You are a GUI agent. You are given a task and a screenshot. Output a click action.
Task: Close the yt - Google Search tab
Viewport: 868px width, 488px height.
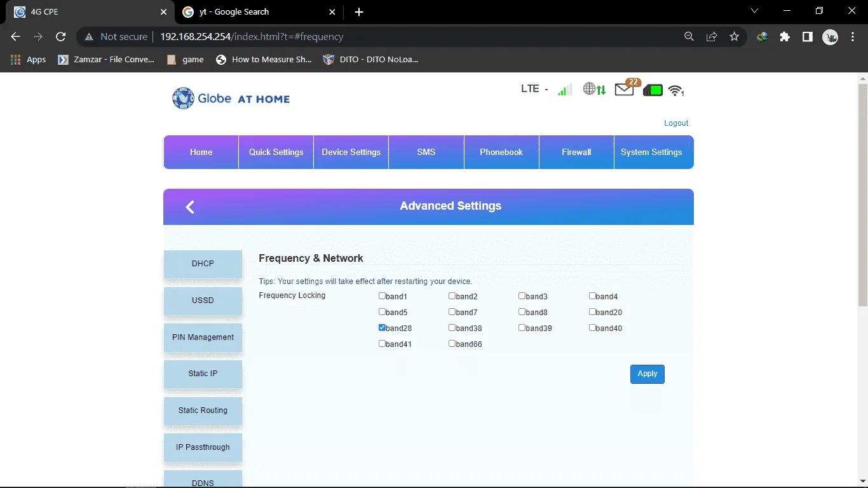(x=332, y=12)
